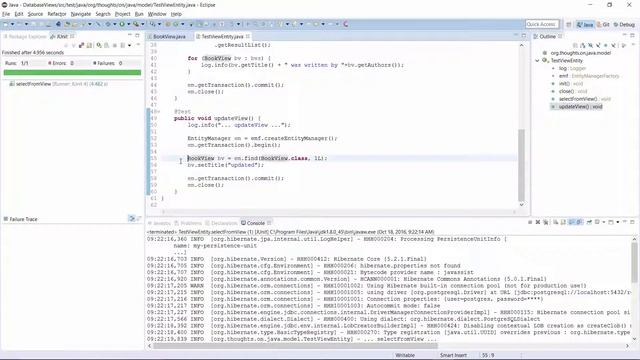The height and width of the screenshot is (360, 640).
Task: Click the editor vertical scrollbar thumb
Action: coord(521,165)
